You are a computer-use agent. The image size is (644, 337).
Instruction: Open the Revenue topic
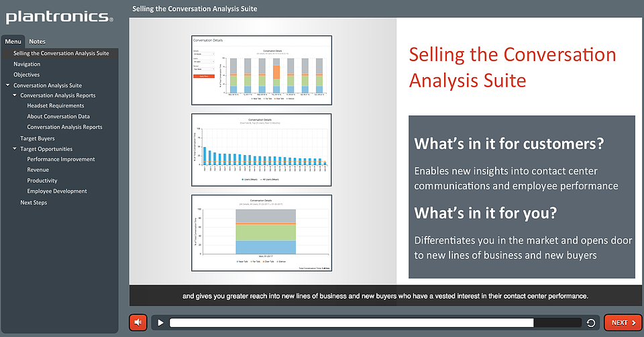click(38, 170)
